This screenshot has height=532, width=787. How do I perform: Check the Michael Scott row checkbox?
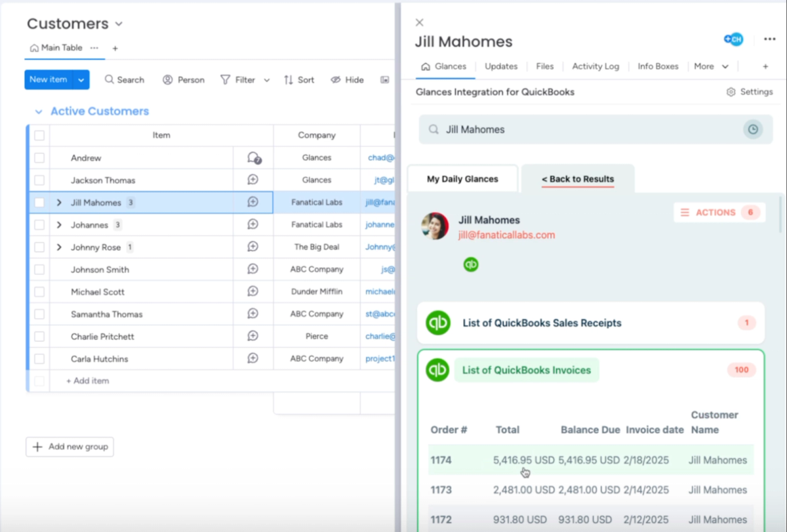[x=39, y=292]
